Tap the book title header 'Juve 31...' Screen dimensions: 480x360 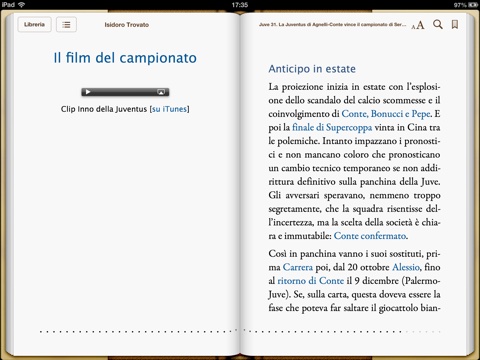[x=332, y=25]
